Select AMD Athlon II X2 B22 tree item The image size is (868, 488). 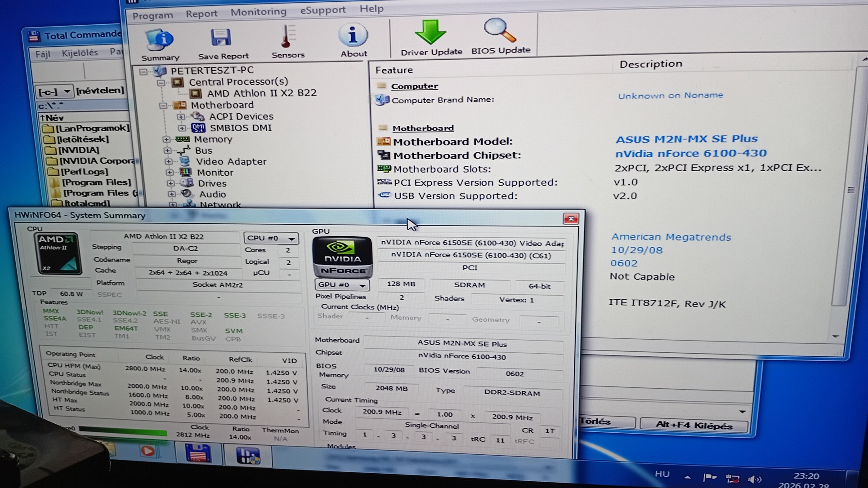click(x=261, y=93)
